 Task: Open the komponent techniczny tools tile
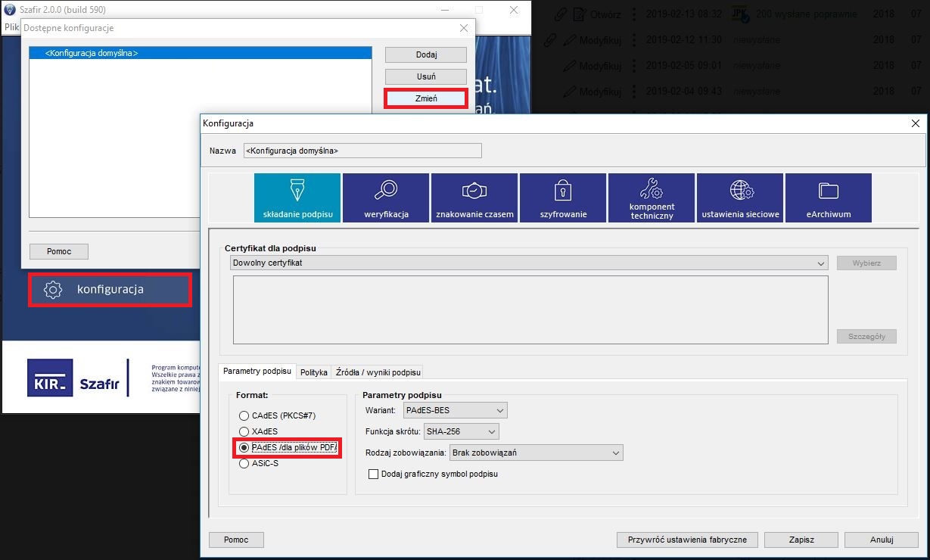(652, 198)
